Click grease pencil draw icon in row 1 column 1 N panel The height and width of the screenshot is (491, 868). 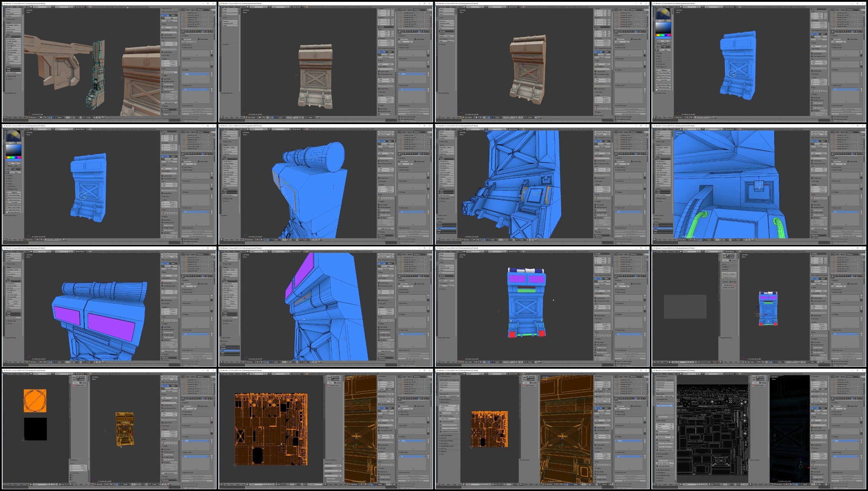163,18
